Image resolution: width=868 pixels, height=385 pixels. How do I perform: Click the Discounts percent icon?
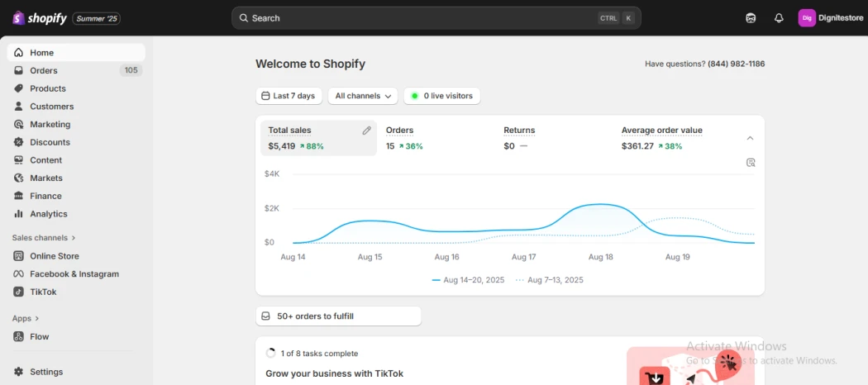(19, 142)
